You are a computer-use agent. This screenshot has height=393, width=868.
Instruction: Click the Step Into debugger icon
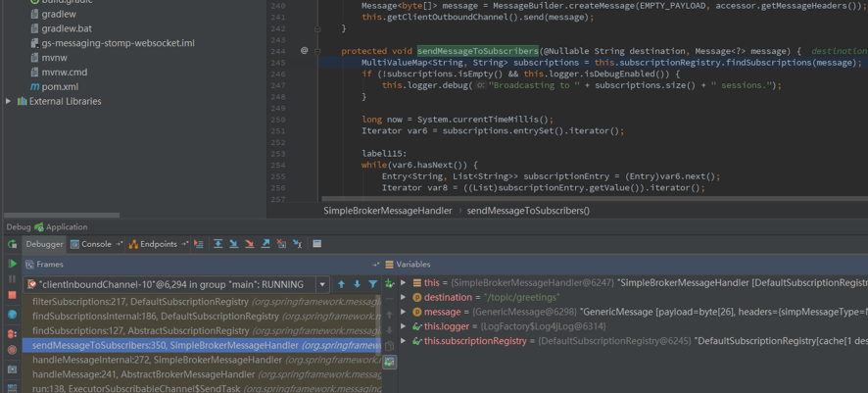click(233, 244)
